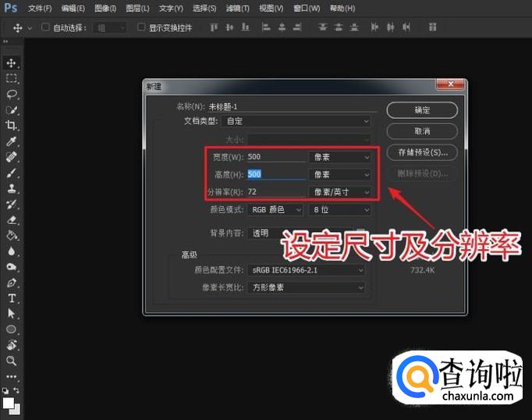
Task: Select the Horizontal Type tool
Action: tap(11, 298)
